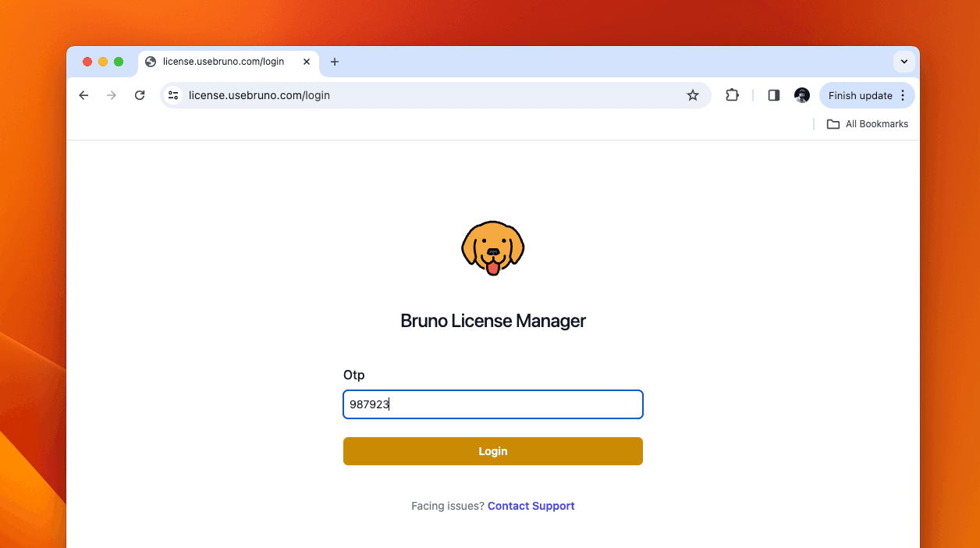The height and width of the screenshot is (548, 980).
Task: Open the Chrome profile avatar
Action: pos(802,95)
